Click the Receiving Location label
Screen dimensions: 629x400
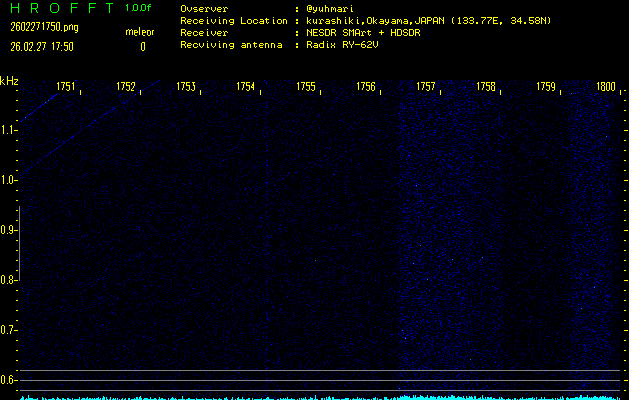234,21
